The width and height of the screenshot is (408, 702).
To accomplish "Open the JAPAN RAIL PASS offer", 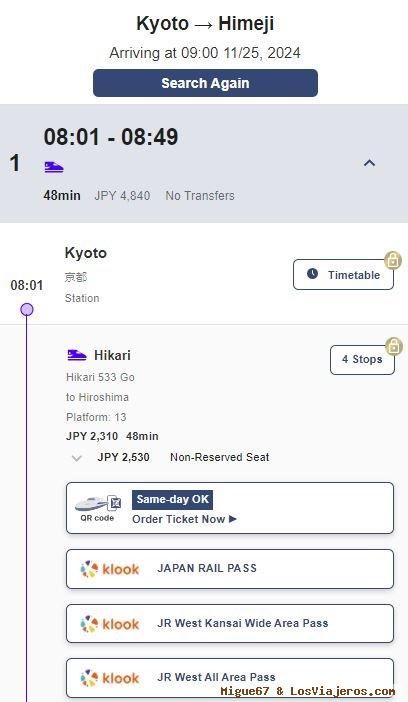I will (x=230, y=569).
